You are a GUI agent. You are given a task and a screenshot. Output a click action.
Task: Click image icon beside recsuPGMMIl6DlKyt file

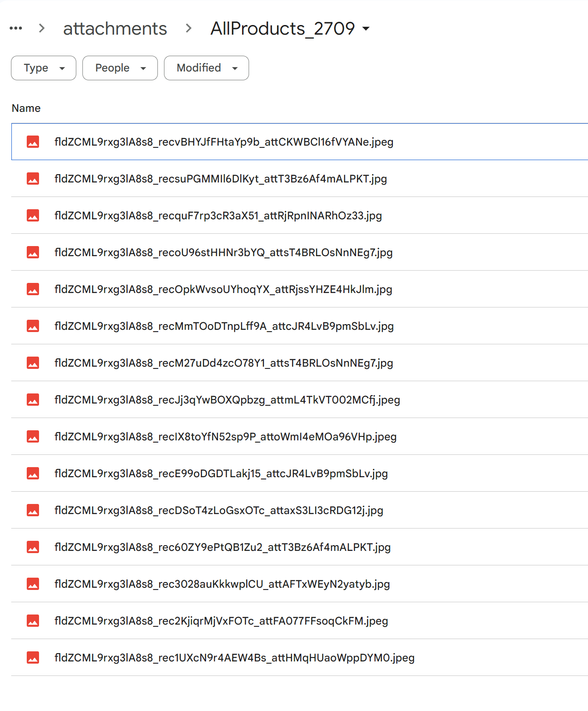(33, 179)
